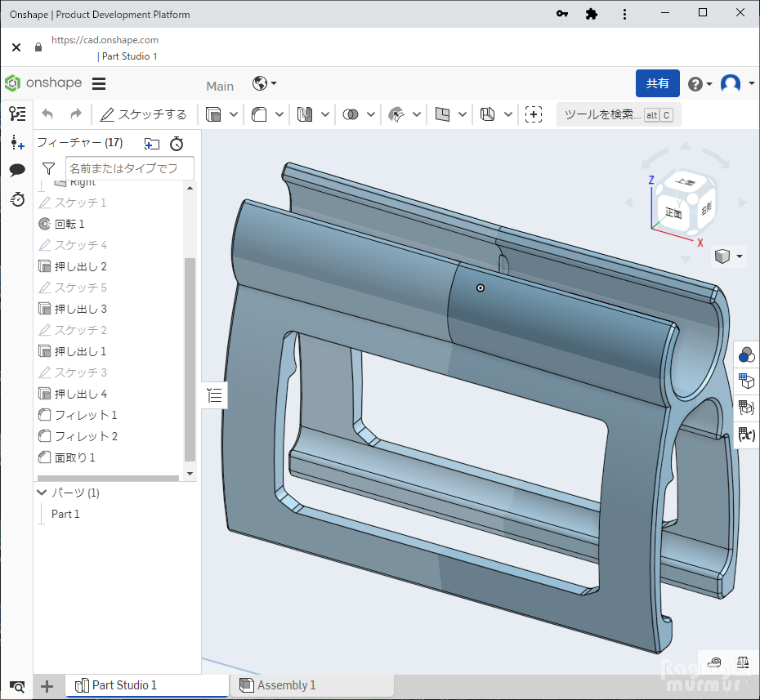Viewport: 760px width, 700px height.
Task: Click the スケッチする sketch button
Action: (x=144, y=114)
